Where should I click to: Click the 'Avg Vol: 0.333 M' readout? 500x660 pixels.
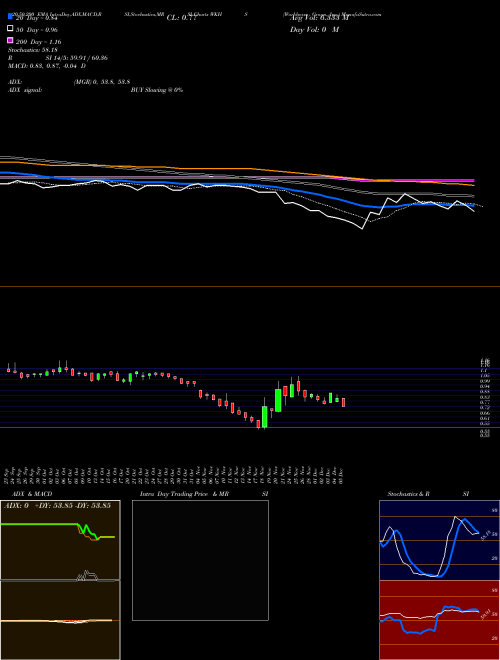(319, 18)
